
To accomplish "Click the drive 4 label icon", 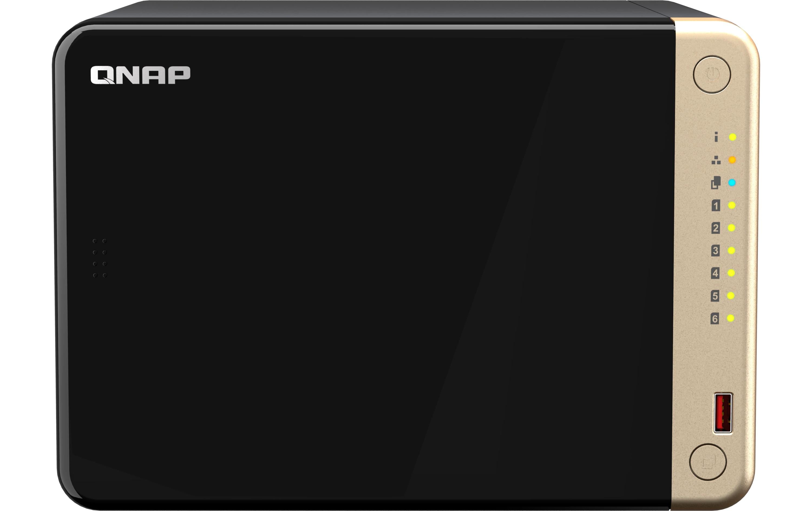I will coord(715,273).
